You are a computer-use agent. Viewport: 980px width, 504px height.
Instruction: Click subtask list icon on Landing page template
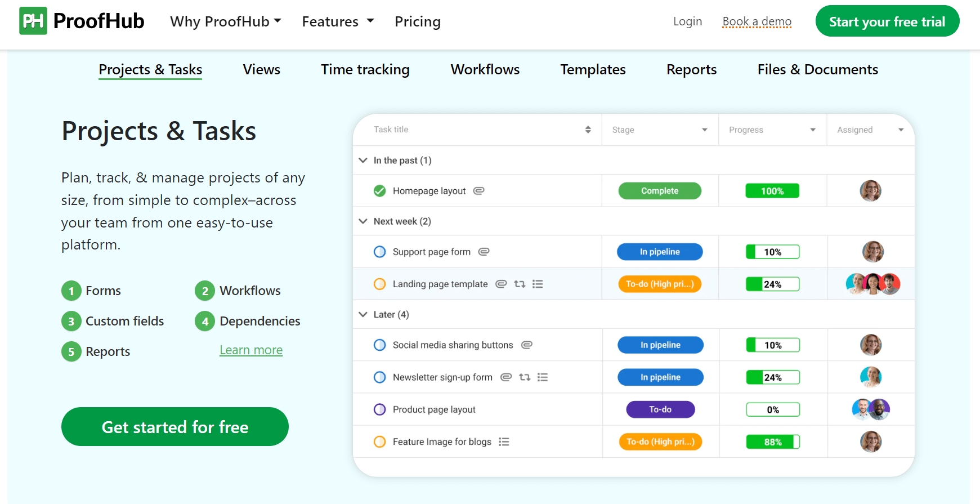click(x=538, y=284)
